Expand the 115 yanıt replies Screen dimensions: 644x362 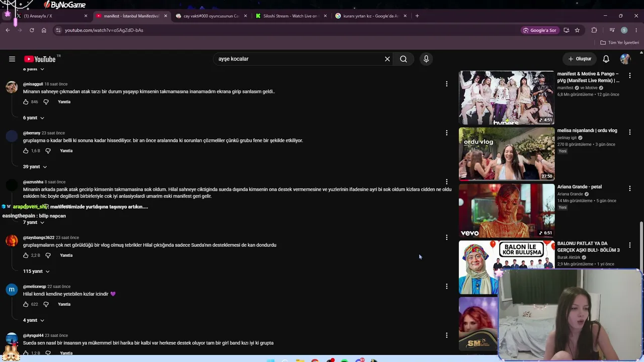[x=36, y=271]
